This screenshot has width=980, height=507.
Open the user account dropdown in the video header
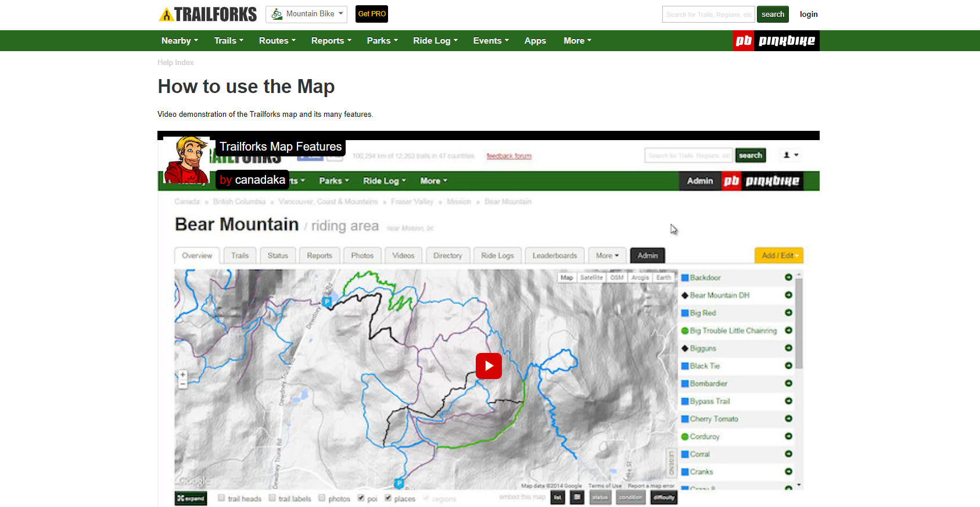(x=791, y=155)
